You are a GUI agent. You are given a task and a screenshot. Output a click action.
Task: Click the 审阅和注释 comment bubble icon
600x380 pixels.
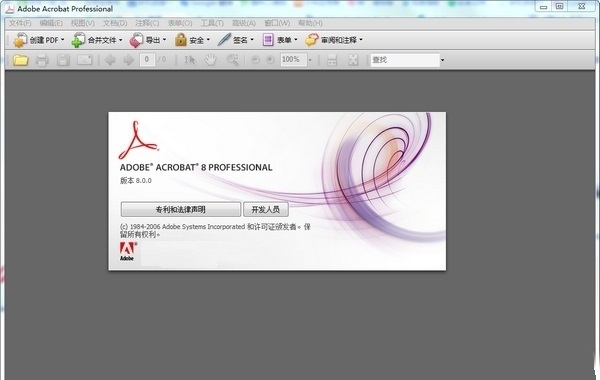[311, 40]
